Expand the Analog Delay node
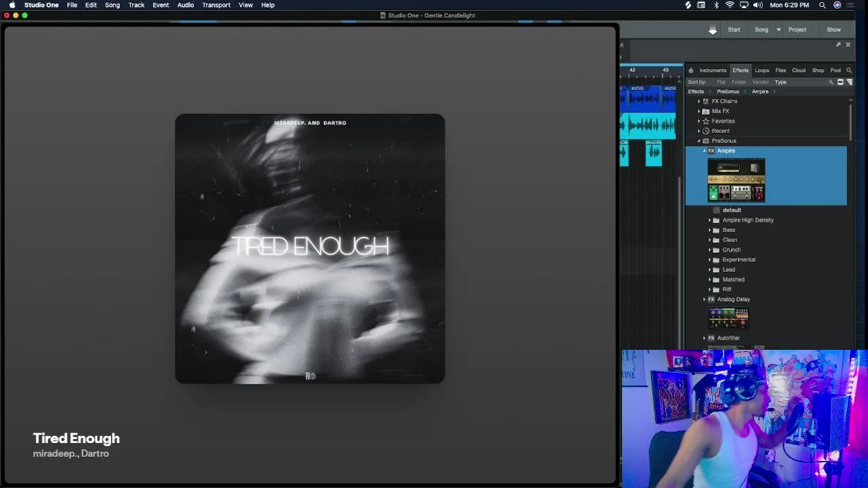This screenshot has width=868, height=488. pos(705,299)
